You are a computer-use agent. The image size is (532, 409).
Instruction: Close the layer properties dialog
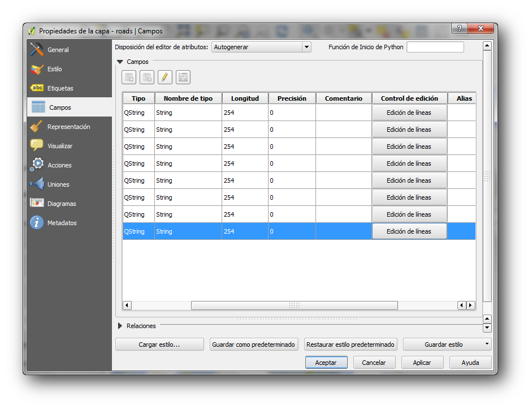pos(481,28)
